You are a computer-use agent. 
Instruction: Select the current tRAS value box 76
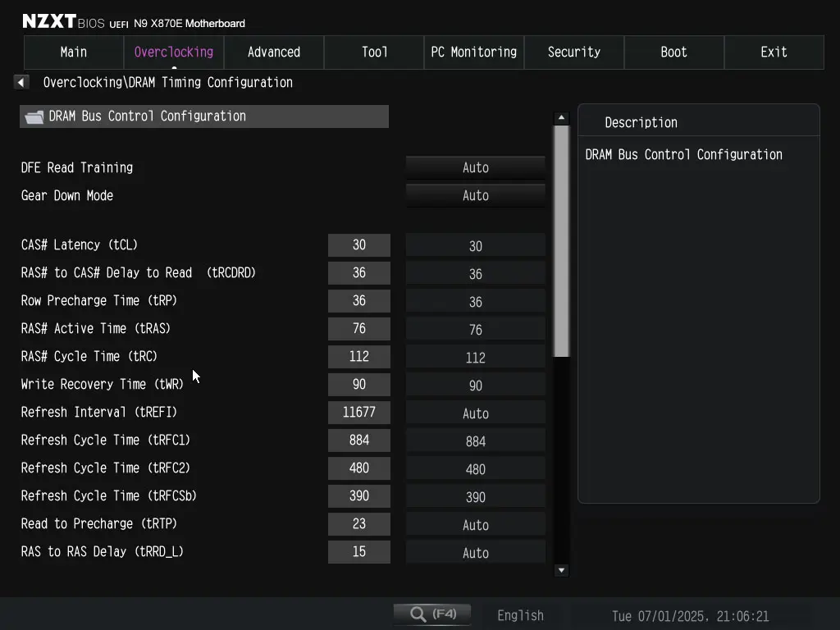pos(359,328)
